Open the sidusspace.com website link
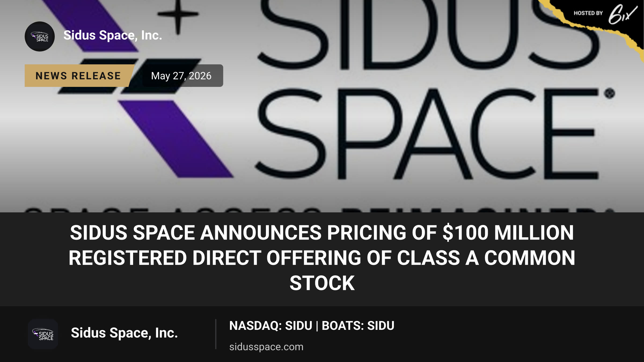This screenshot has width=644, height=362. tap(266, 347)
